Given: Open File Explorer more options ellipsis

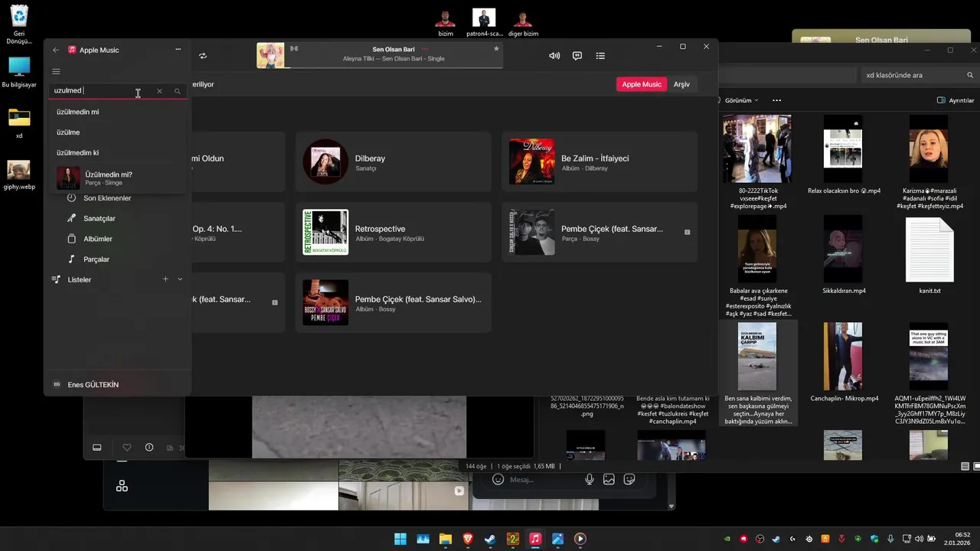Looking at the screenshot, I should pyautogui.click(x=776, y=100).
